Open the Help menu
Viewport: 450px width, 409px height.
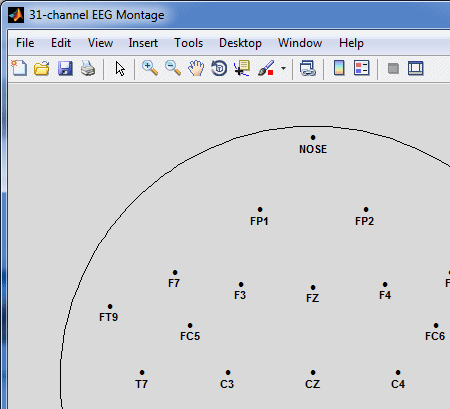click(x=351, y=43)
